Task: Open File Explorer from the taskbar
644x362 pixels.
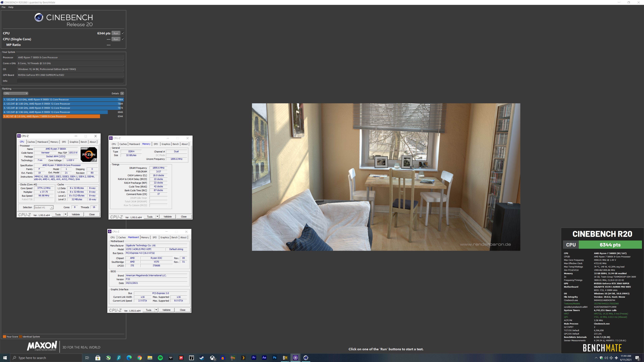Action: pos(150,358)
